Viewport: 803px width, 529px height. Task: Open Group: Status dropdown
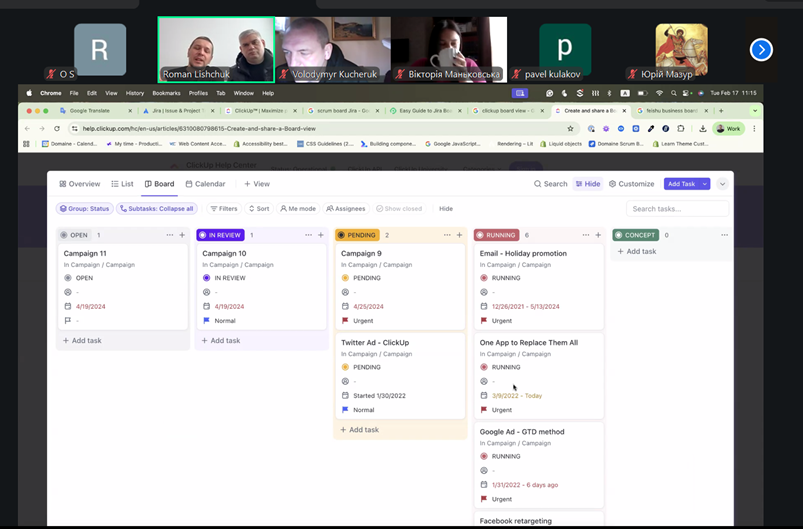(x=84, y=208)
